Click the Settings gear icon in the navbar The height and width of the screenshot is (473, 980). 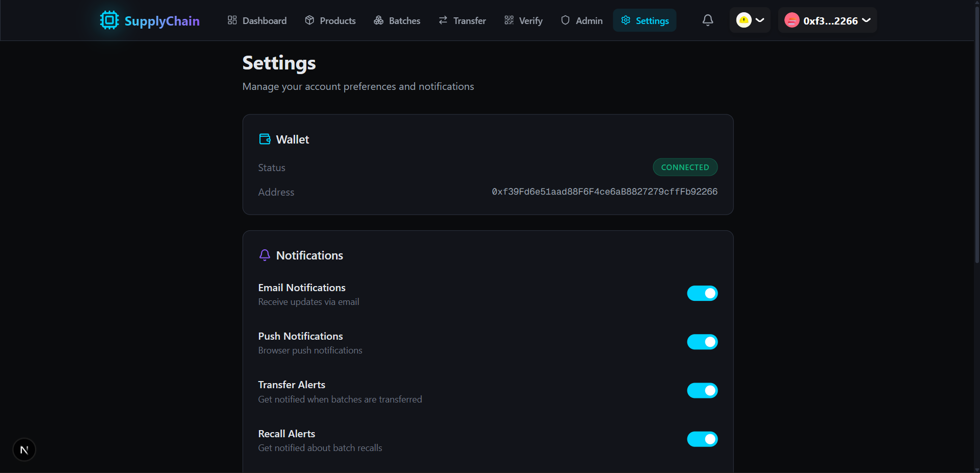626,20
